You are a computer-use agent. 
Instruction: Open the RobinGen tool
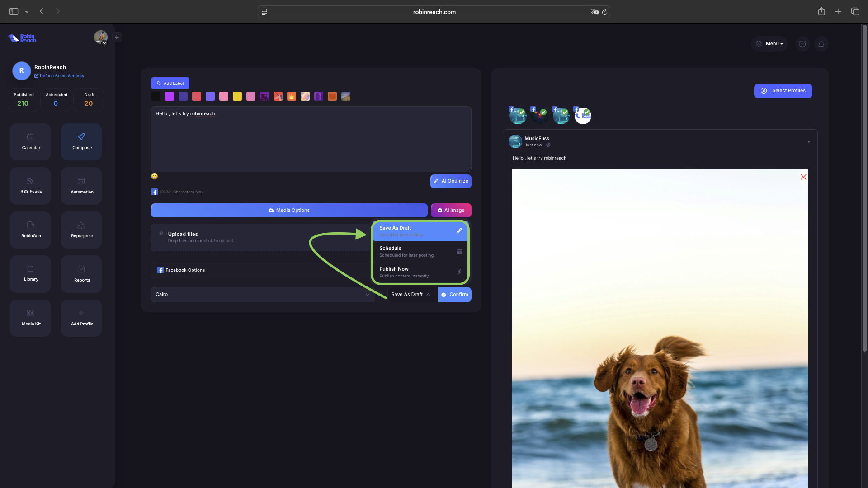[x=30, y=230]
